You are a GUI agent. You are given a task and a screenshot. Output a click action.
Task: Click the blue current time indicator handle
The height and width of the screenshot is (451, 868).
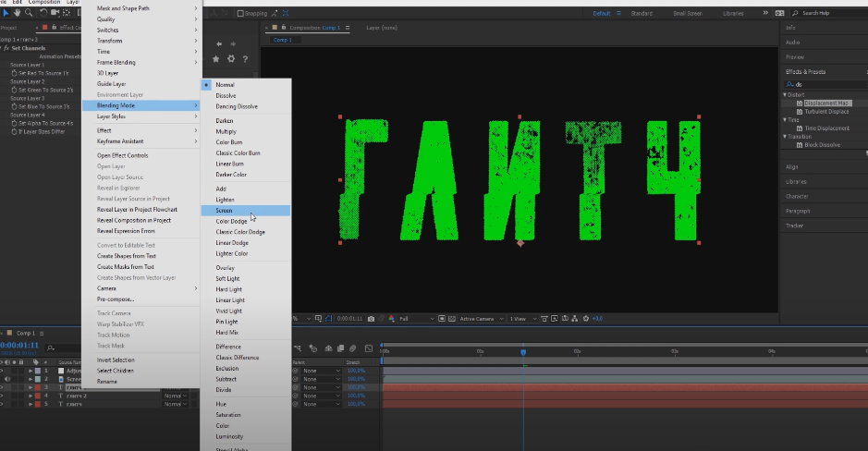[x=523, y=352]
